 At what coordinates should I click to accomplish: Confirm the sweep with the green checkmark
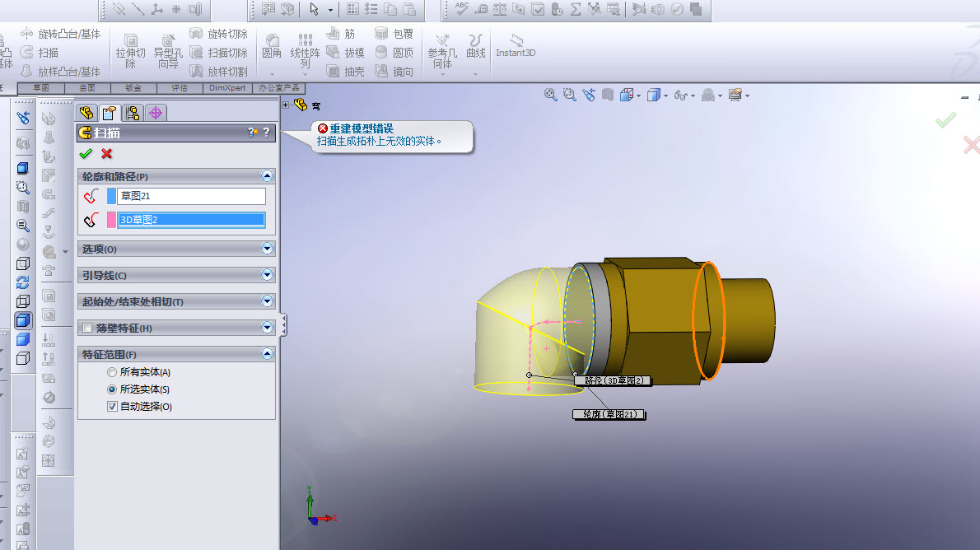[x=86, y=154]
